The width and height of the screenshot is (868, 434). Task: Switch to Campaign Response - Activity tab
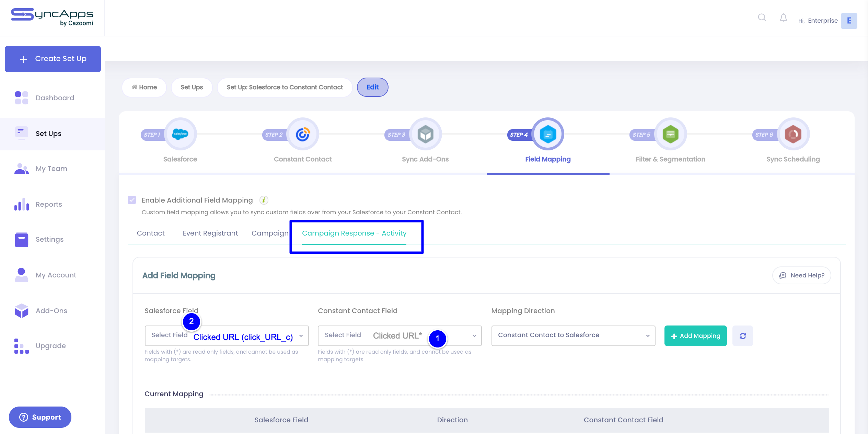[x=354, y=233]
